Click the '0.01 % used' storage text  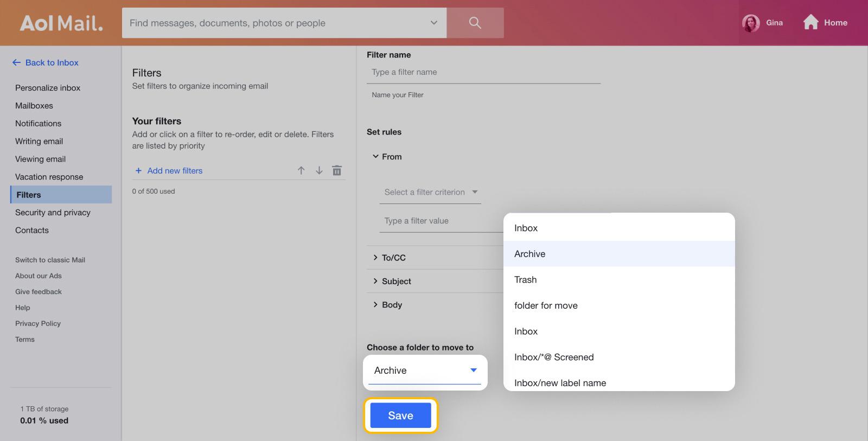[x=44, y=420]
